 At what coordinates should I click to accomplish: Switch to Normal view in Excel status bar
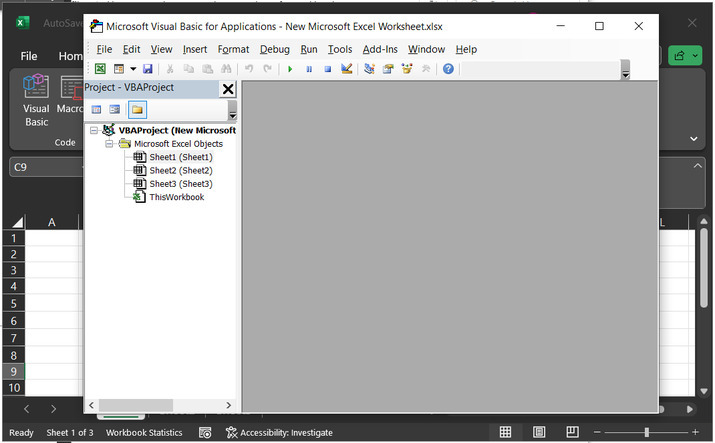coord(505,432)
